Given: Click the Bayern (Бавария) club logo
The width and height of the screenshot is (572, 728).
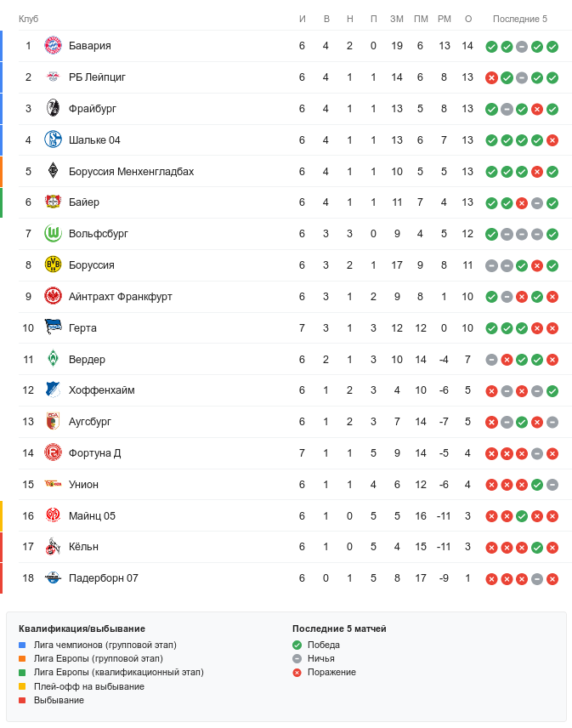Looking at the screenshot, I should tap(54, 46).
